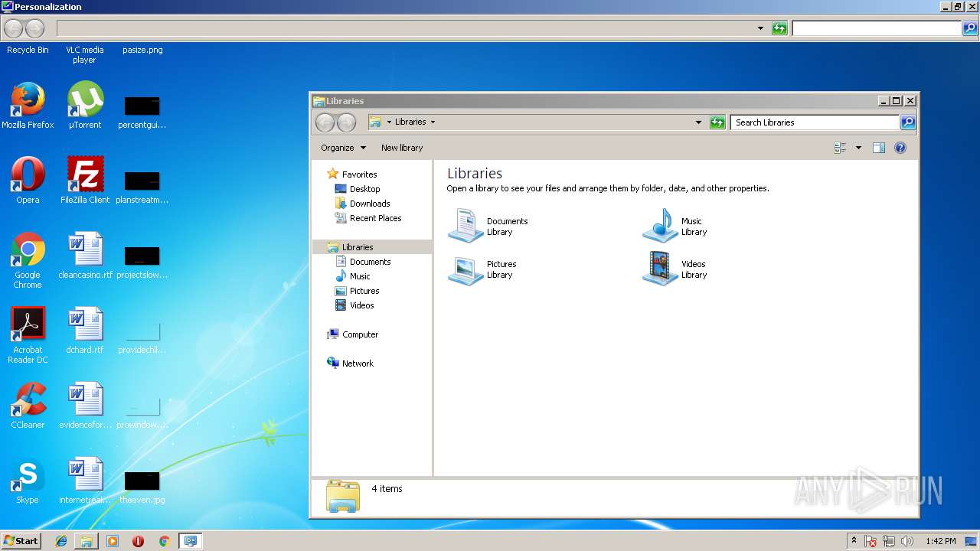Viewport: 980px width, 551px height.
Task: Select Google Chrome desktop icon
Action: tap(28, 260)
